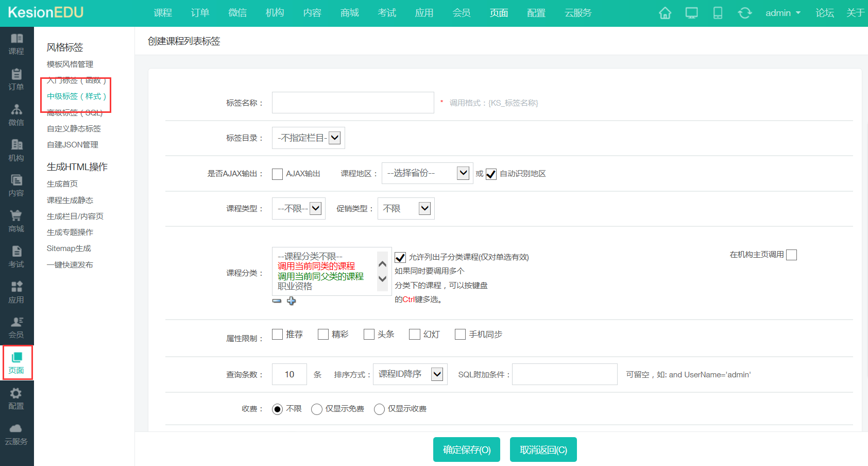Open the 课程类型 dropdown
Image resolution: width=868 pixels, height=466 pixels.
299,208
